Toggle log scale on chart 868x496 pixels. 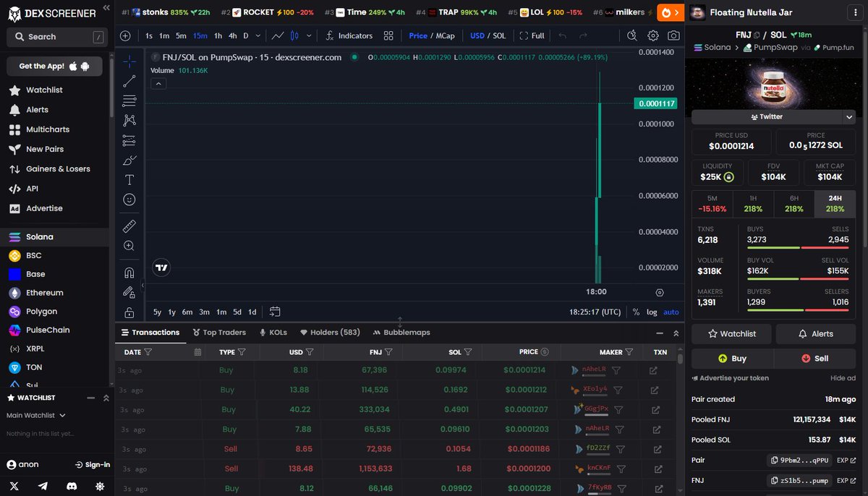652,312
